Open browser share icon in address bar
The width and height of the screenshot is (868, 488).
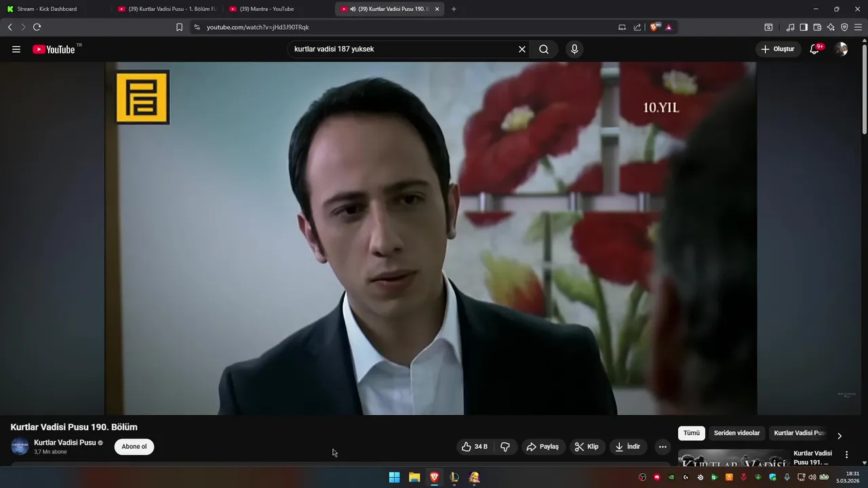tap(637, 27)
